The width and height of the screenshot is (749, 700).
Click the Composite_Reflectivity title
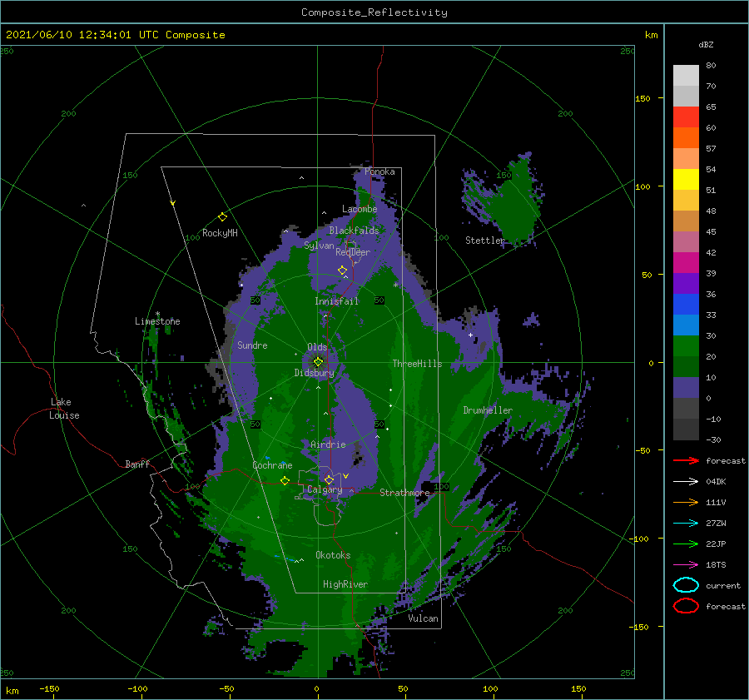374,12
